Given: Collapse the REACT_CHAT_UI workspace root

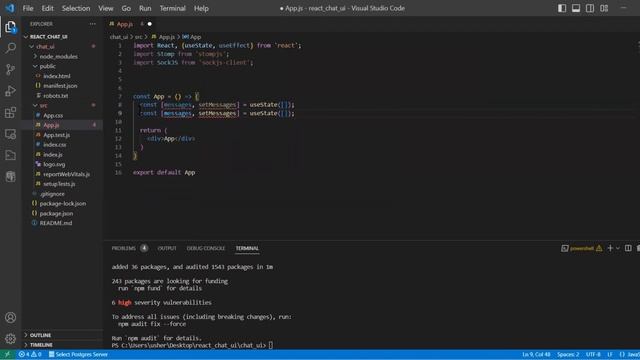Looking at the screenshot, I should [x=49, y=37].
